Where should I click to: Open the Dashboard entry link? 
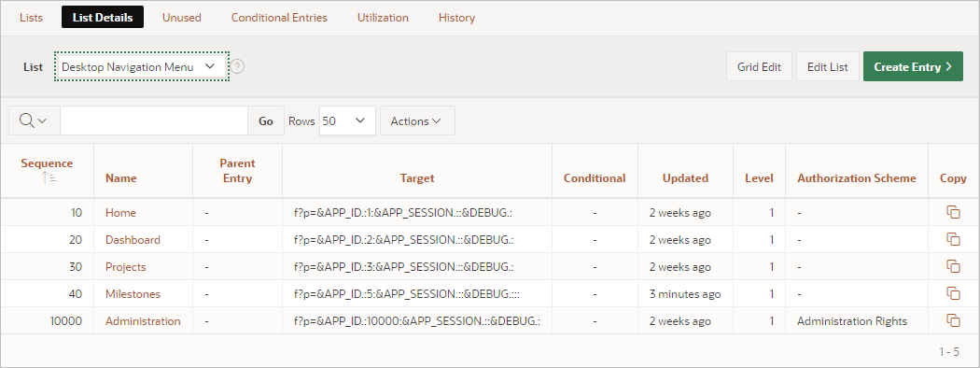tap(133, 240)
